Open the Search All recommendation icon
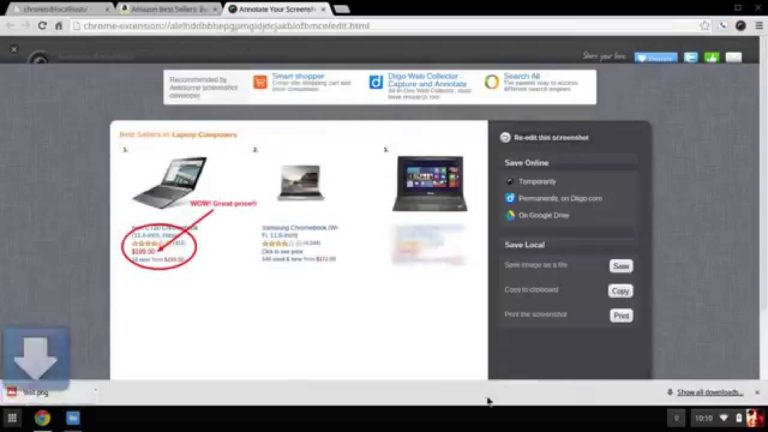Screen dimensions: 768x432 491,82
